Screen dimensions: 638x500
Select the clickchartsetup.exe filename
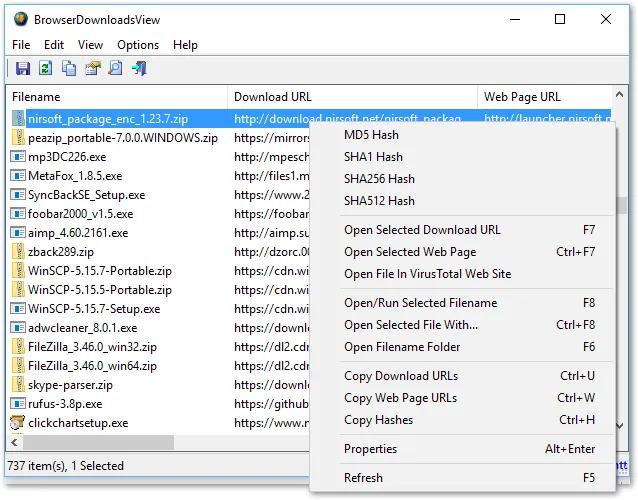78,423
